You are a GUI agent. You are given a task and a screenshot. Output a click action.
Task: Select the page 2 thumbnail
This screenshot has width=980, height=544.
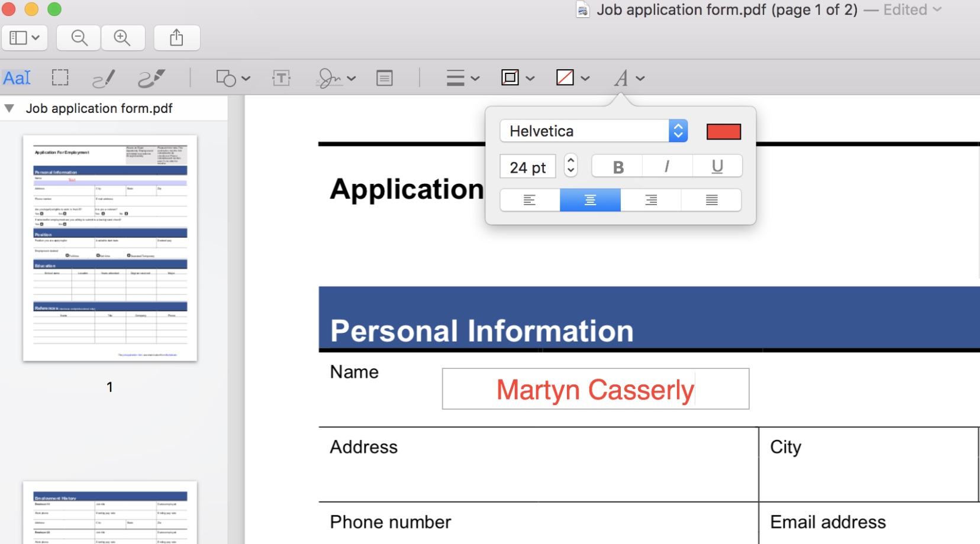point(110,512)
